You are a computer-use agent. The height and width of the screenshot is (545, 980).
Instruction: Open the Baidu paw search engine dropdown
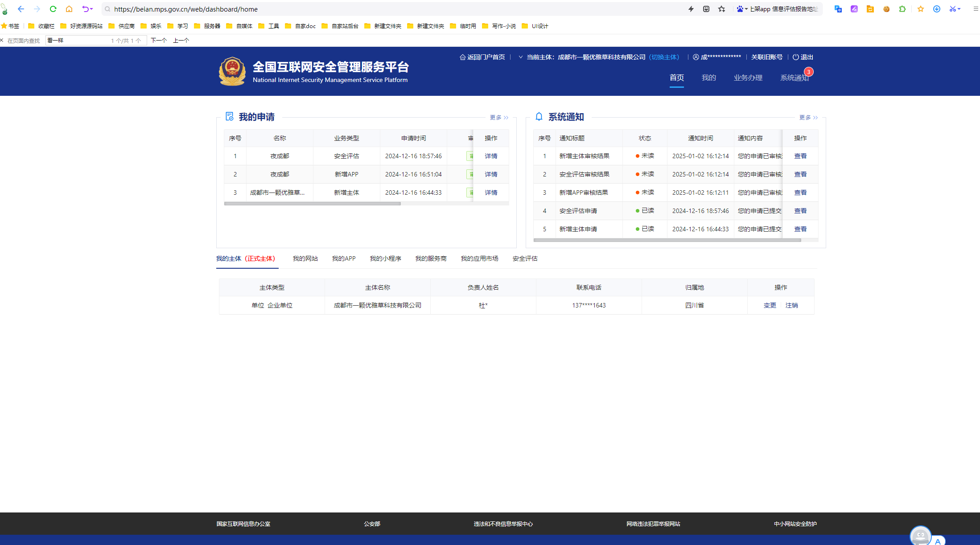pyautogui.click(x=742, y=9)
